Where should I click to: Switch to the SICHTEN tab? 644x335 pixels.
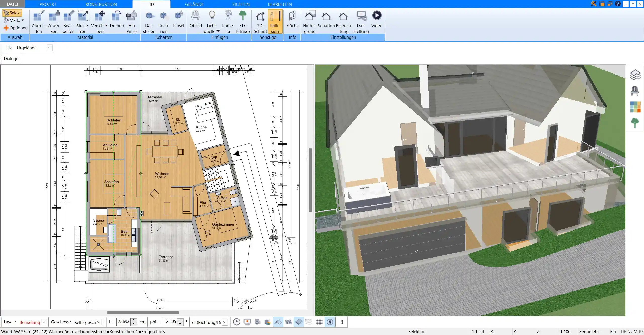[241, 4]
